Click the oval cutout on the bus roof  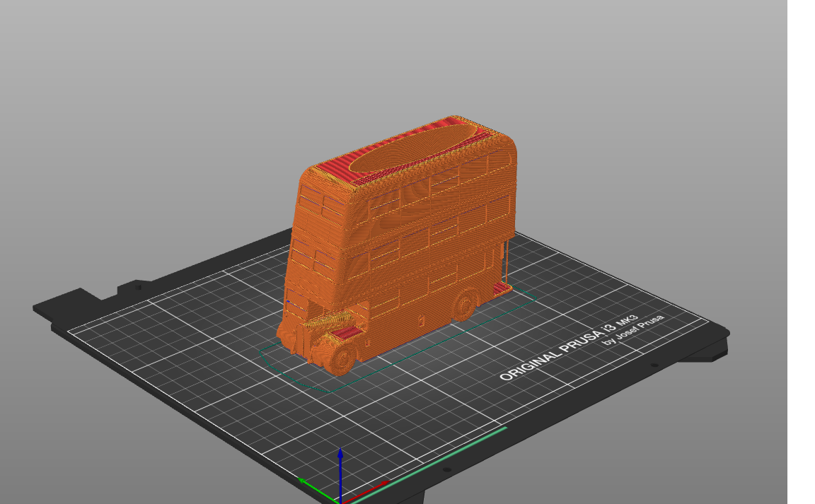[413, 148]
